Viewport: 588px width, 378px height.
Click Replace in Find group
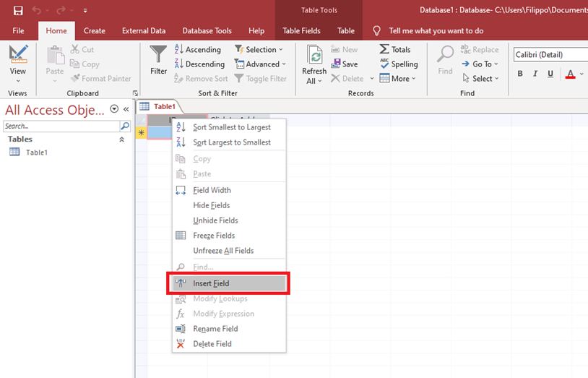479,50
